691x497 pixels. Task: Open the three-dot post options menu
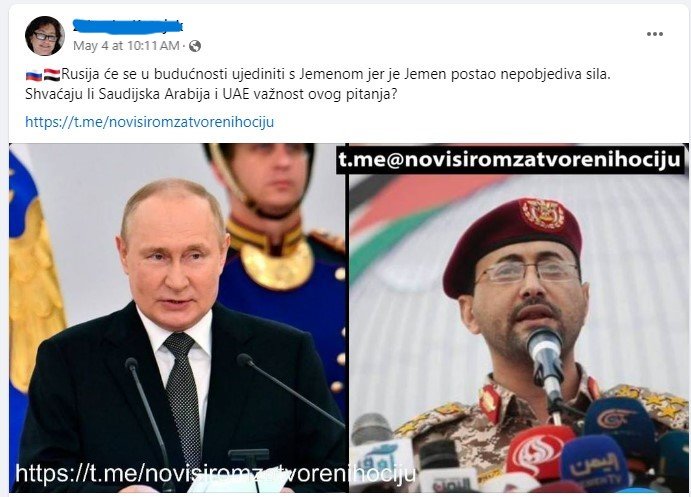click(654, 34)
